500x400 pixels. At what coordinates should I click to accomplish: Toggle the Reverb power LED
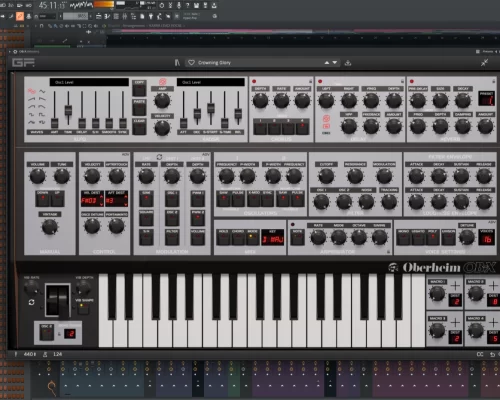pyautogui.click(x=412, y=81)
